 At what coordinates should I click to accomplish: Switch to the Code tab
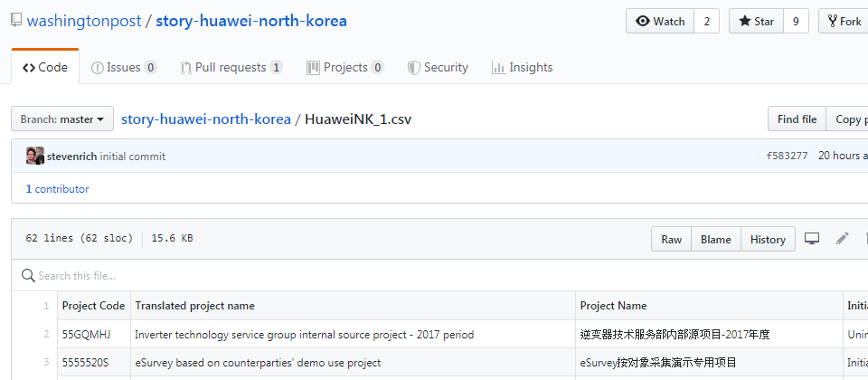[x=45, y=67]
